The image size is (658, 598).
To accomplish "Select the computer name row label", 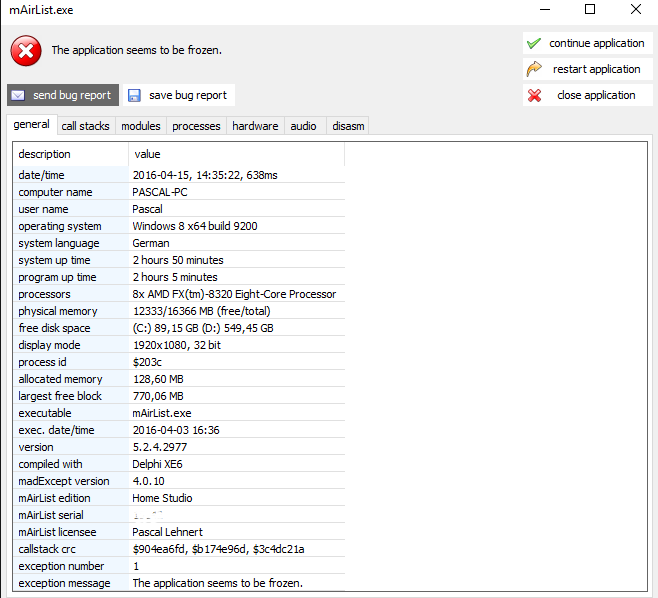I will tap(55, 192).
